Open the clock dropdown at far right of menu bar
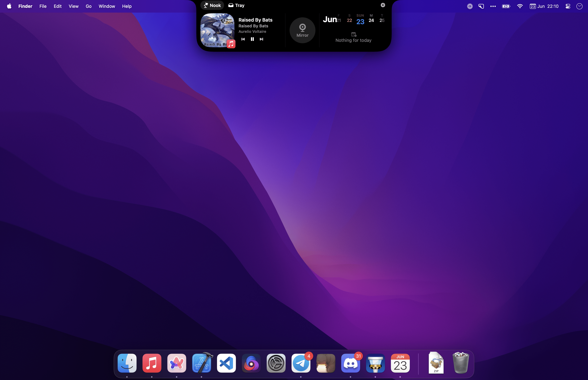This screenshot has height=380, width=588. pyautogui.click(x=579, y=6)
